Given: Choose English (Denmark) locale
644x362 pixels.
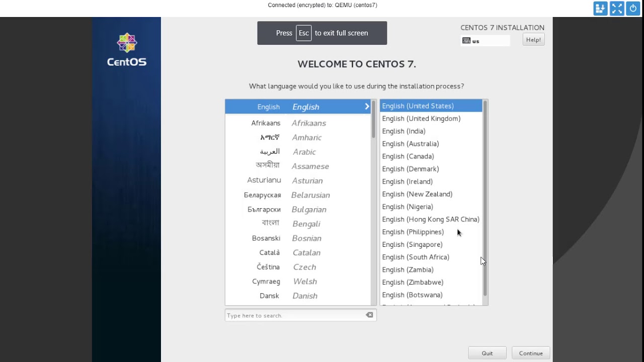Looking at the screenshot, I should pos(431,168).
